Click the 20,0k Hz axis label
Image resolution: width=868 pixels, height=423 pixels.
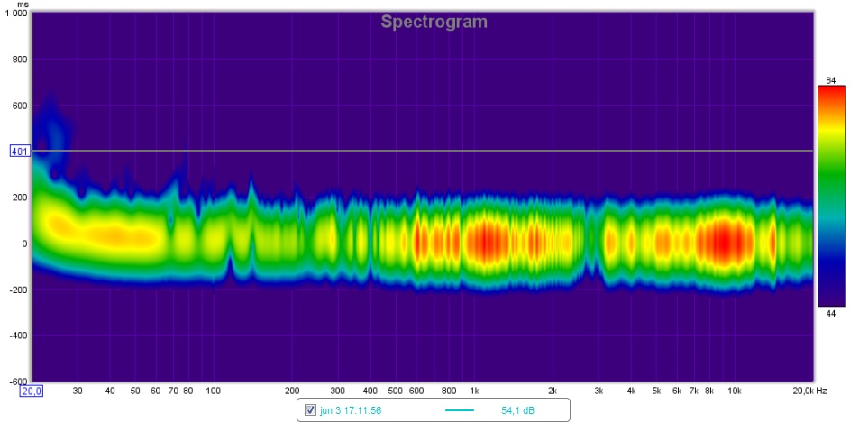tap(809, 391)
